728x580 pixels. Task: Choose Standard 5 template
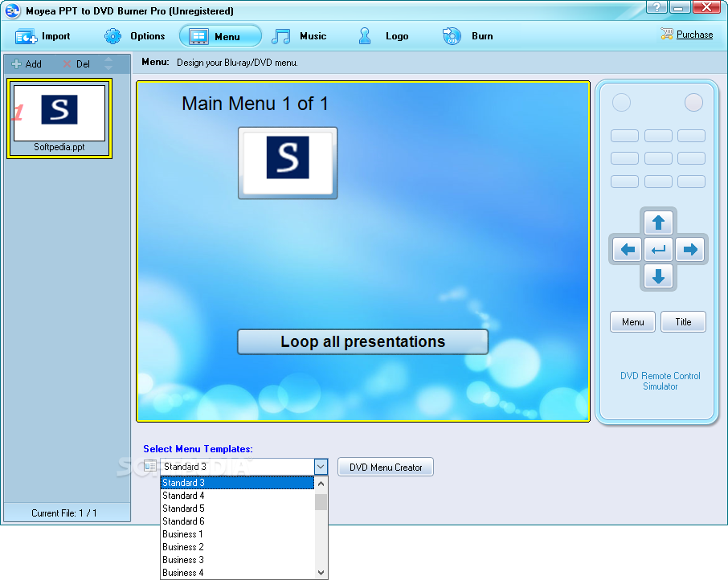coord(237,509)
